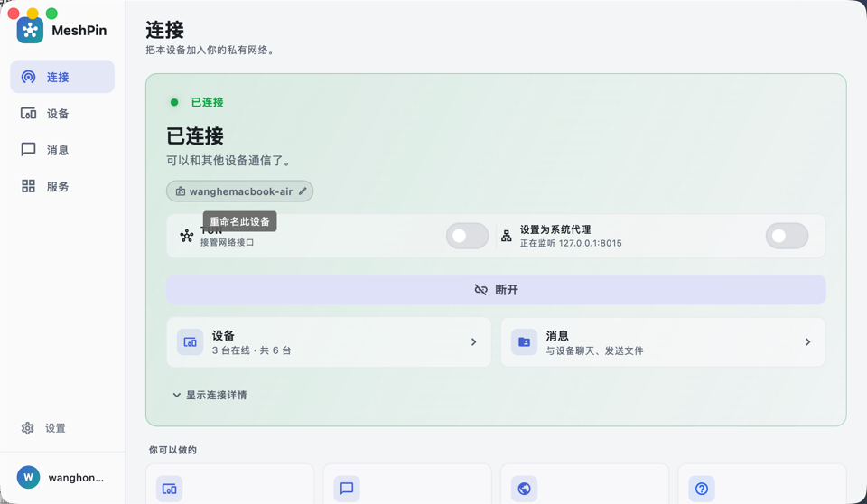Expand 显示连接详情
The image size is (867, 504).
point(210,395)
